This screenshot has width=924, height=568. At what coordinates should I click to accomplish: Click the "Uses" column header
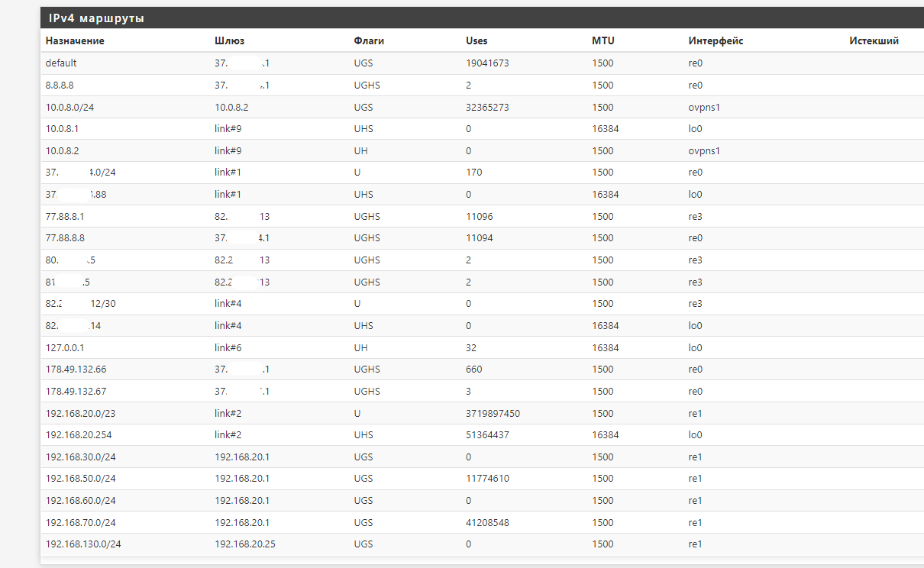(x=477, y=41)
